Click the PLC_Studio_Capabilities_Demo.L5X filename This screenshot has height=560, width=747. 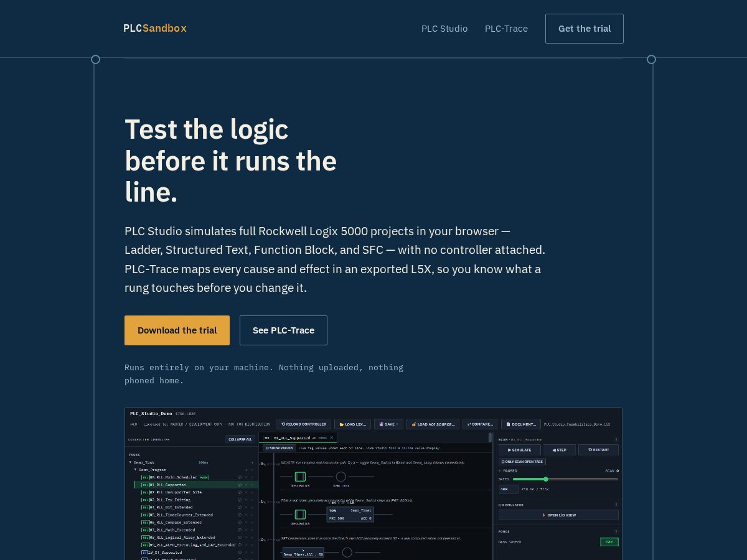(577, 424)
